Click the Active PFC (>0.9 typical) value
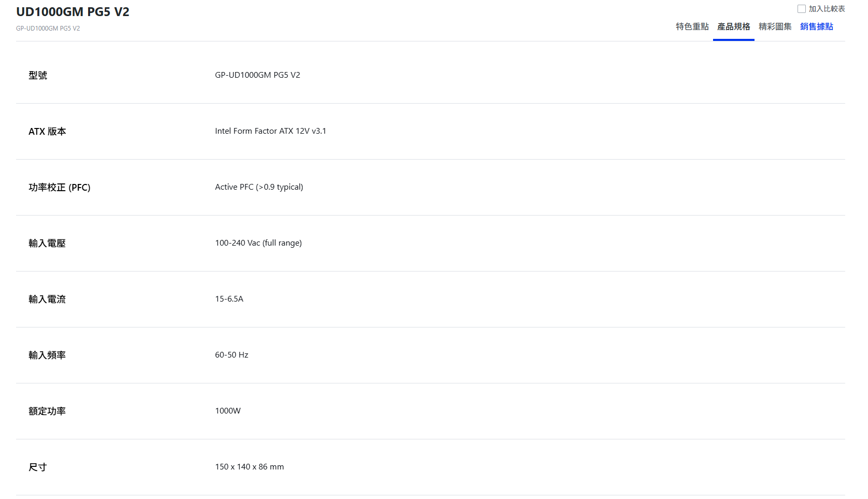This screenshot has height=499, width=868. click(259, 187)
